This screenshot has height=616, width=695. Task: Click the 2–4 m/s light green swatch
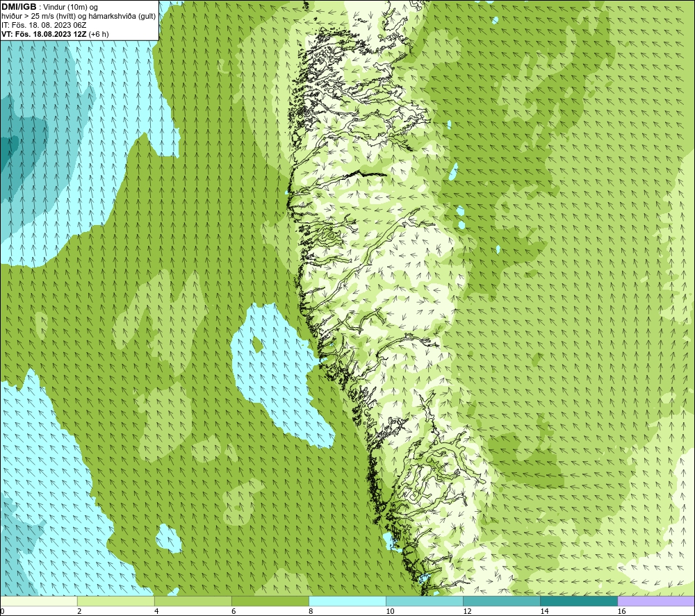[115, 601]
